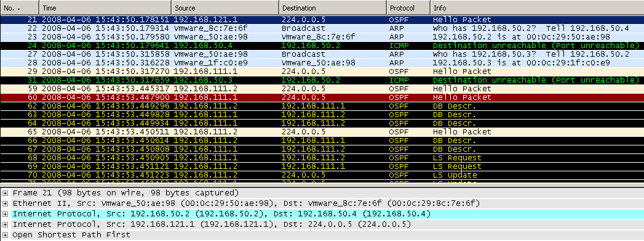644x241 pixels.
Task: Sort by the Destination column header
Action: (333, 8)
